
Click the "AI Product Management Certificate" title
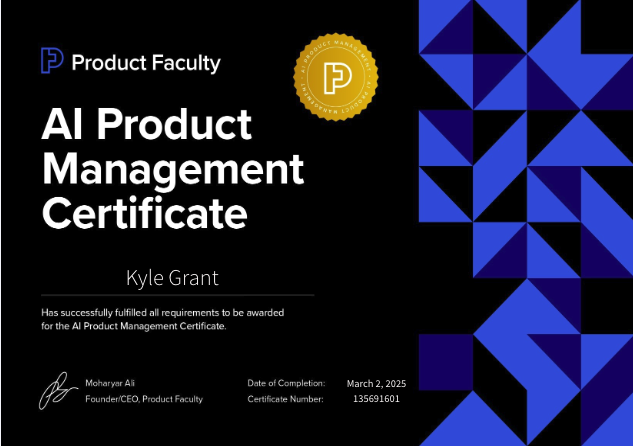click(x=173, y=169)
